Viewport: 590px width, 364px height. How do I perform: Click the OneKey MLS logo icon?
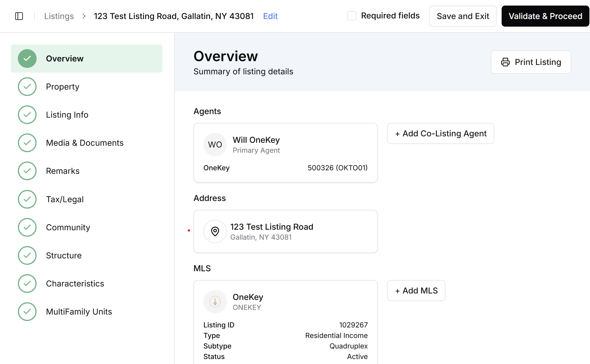tap(215, 302)
